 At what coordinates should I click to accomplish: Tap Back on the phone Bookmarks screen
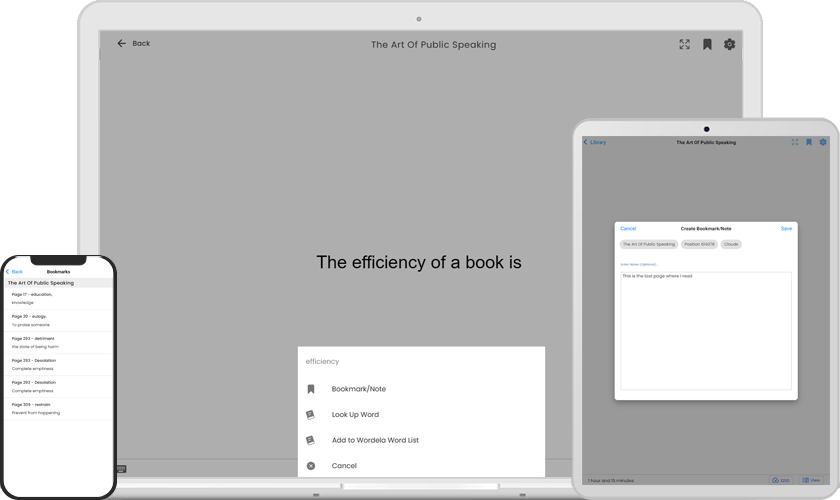[x=14, y=272]
